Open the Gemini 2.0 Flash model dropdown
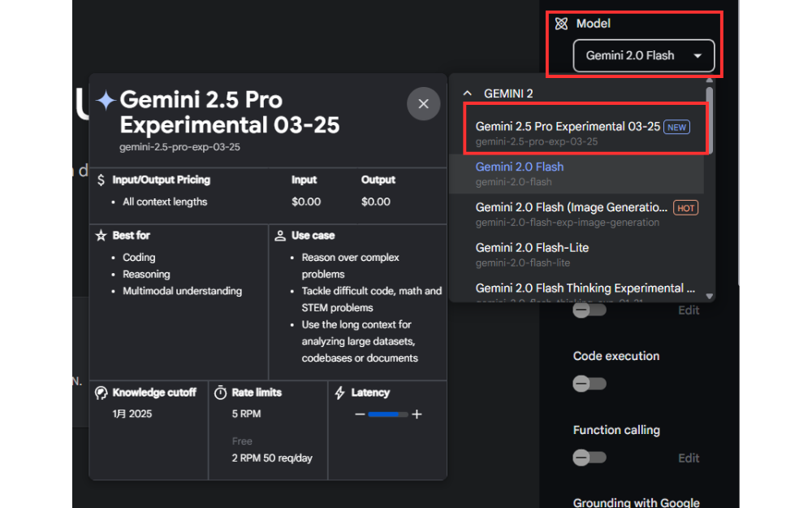The image size is (812, 508). (x=644, y=56)
